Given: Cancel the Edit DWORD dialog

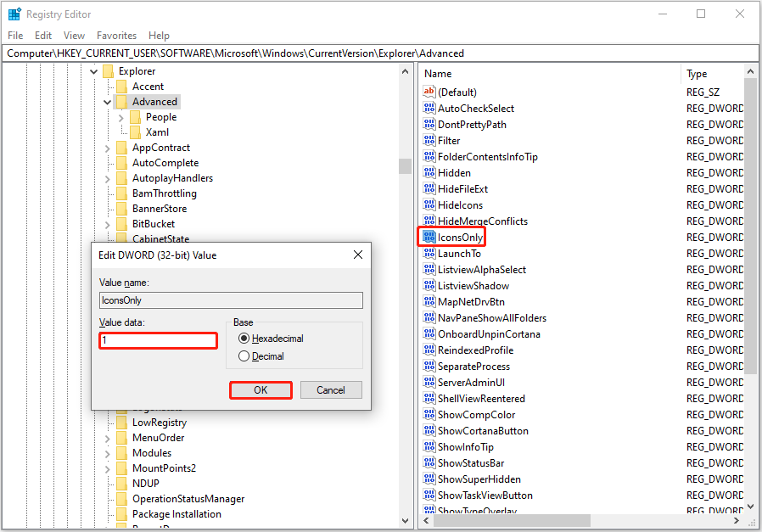Looking at the screenshot, I should coord(331,389).
